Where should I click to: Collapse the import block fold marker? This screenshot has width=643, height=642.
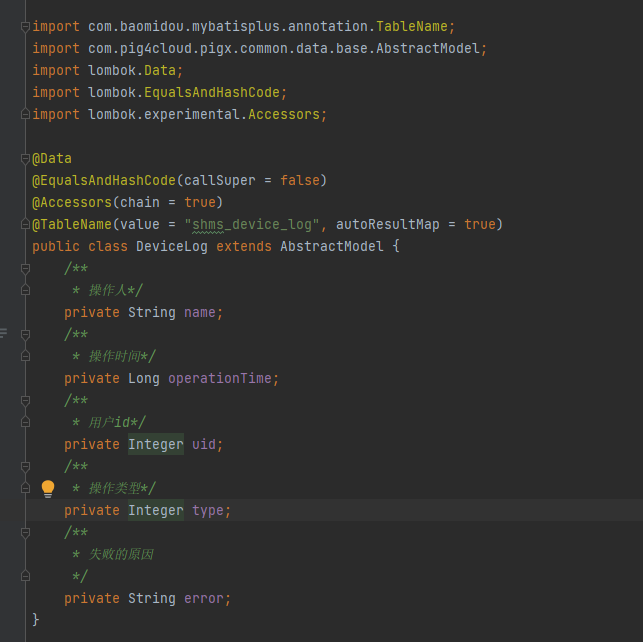click(x=25, y=26)
